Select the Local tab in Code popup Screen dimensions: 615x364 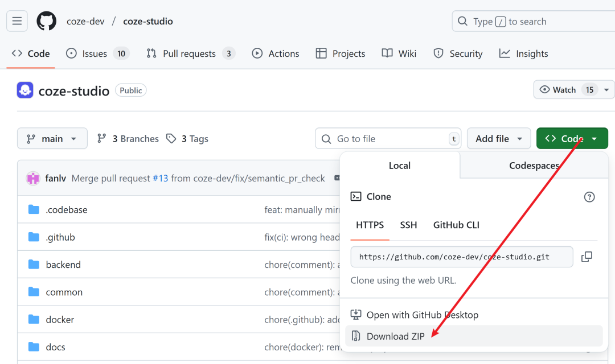400,166
